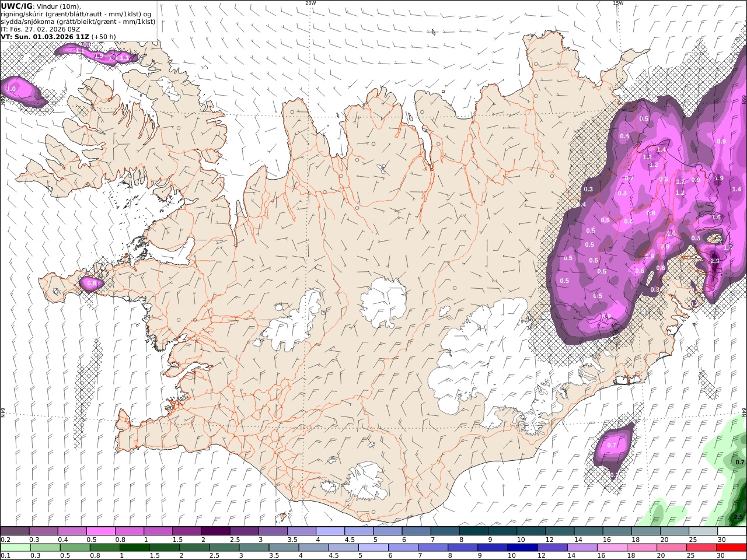Click the bright pink 0.5 swatch in upper legend row
The width and height of the screenshot is (747, 560).
[100, 531]
